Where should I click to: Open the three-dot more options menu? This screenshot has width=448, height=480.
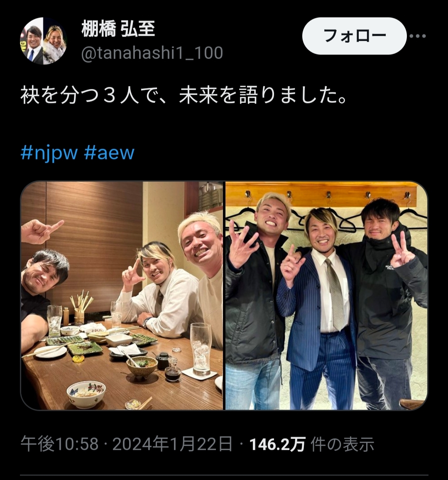click(x=417, y=36)
